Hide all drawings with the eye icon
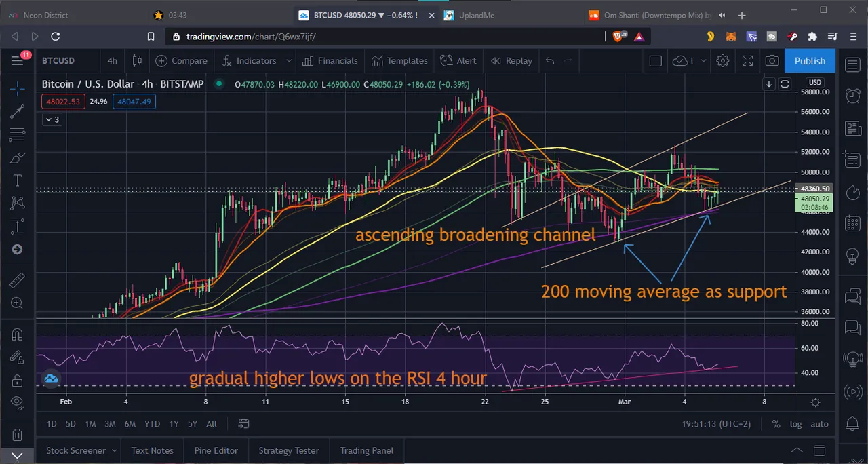868x464 pixels. [x=18, y=403]
